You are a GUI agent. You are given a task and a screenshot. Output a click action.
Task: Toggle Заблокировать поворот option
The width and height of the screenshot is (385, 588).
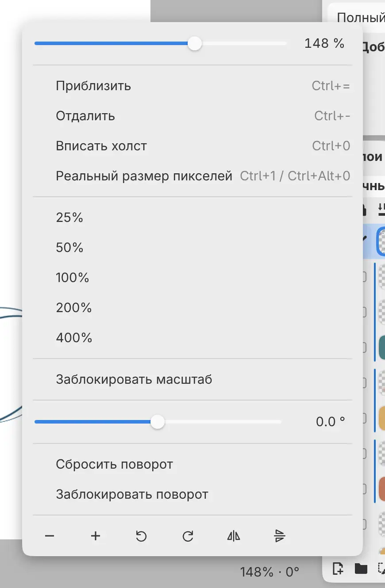192,494
